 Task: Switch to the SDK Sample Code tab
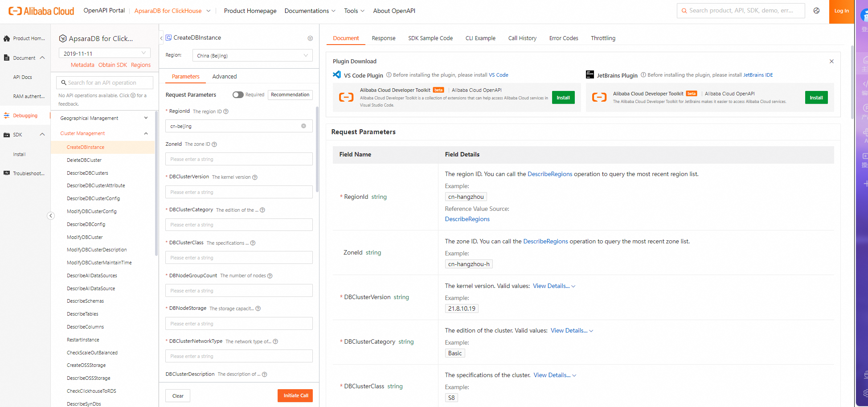click(430, 38)
